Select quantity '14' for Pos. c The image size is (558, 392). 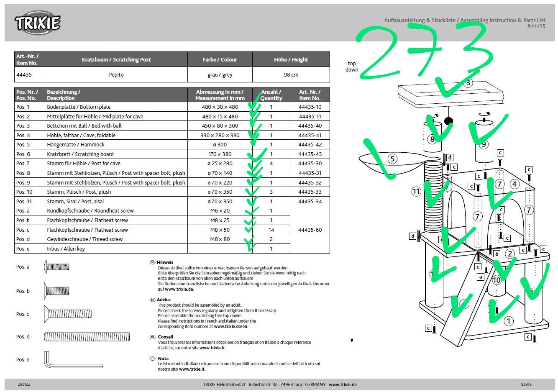click(271, 230)
